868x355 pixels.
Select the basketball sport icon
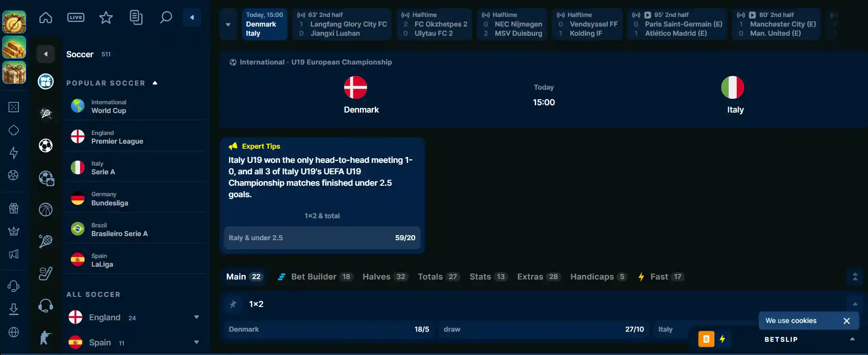46,210
